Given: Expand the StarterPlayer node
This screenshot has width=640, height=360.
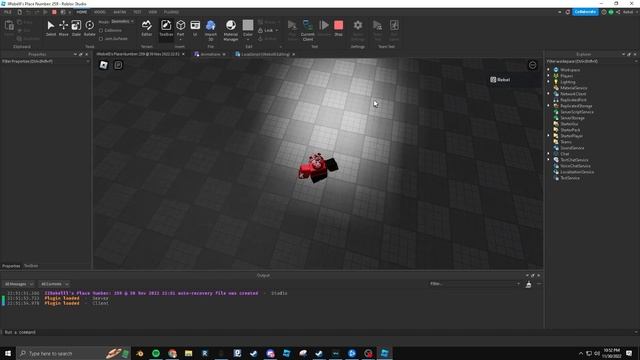Looking at the screenshot, I should [x=549, y=136].
